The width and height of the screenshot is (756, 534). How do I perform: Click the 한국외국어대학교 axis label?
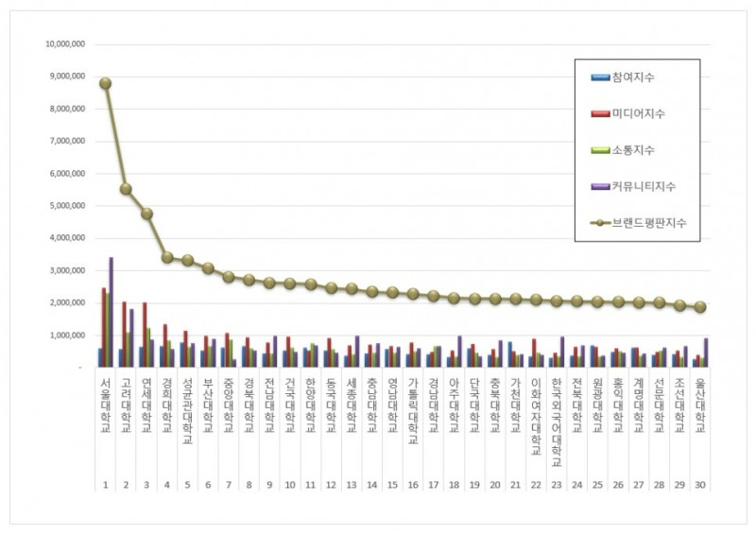coord(557,422)
